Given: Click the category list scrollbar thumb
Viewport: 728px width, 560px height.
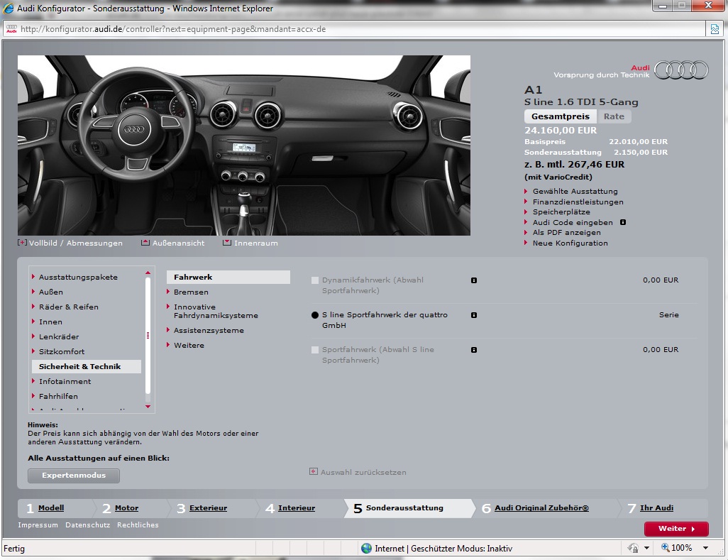Looking at the screenshot, I should [148, 335].
